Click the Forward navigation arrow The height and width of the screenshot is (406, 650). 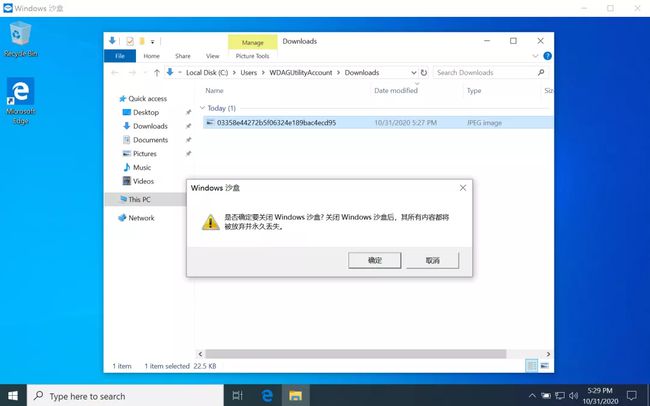[132, 73]
